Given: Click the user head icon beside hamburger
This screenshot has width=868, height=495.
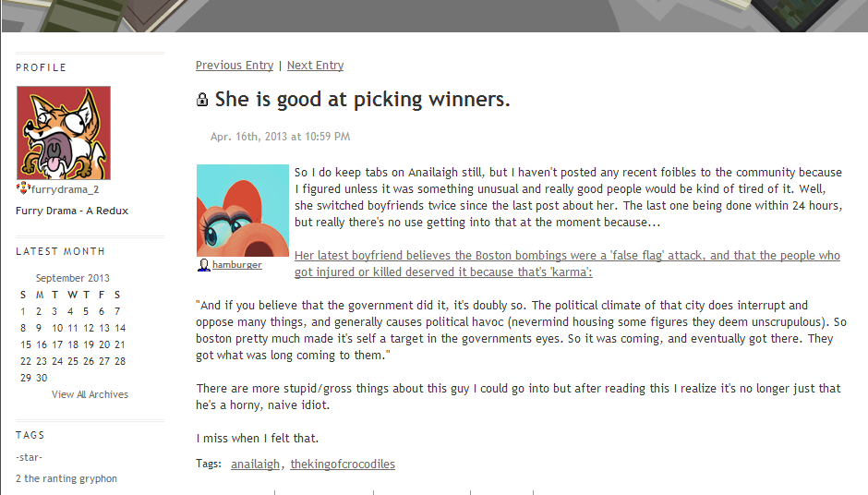Looking at the screenshot, I should pyautogui.click(x=204, y=265).
